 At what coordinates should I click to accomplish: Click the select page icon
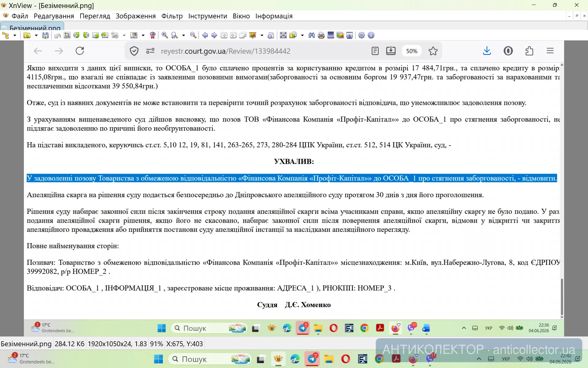pyautogui.click(x=243, y=35)
